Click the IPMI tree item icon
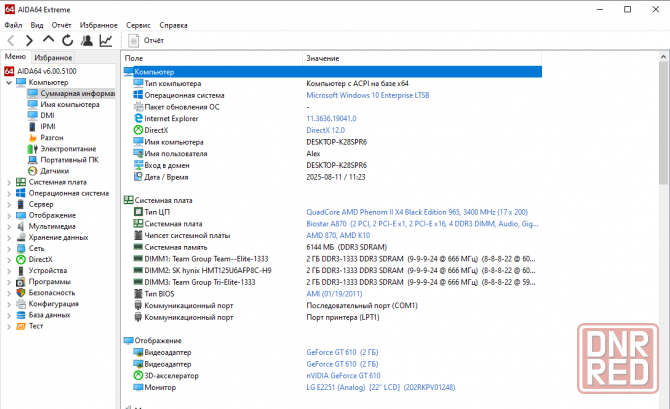This screenshot has height=409, width=670. point(32,127)
